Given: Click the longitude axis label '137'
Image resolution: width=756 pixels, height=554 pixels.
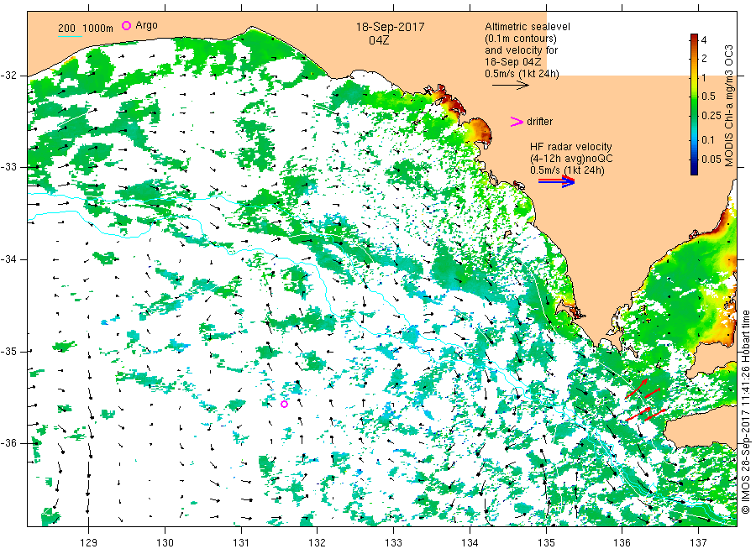Looking at the screenshot, I should (699, 543).
